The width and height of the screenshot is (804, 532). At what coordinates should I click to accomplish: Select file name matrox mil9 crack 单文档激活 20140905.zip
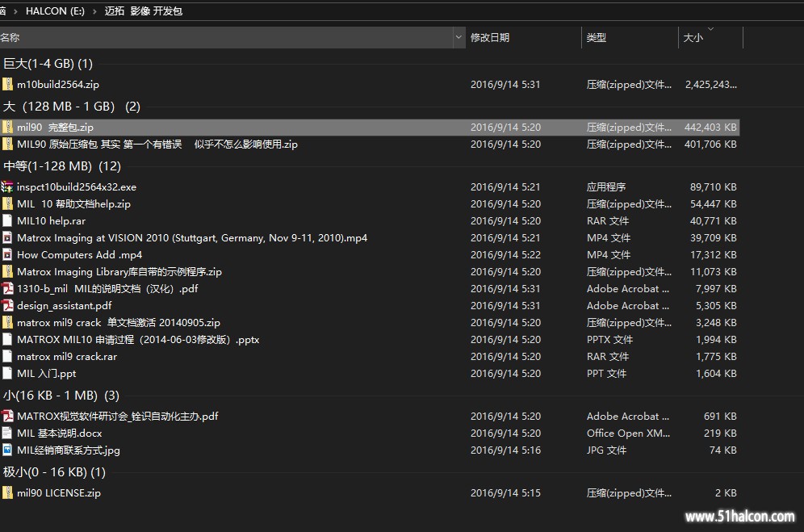pos(119,322)
